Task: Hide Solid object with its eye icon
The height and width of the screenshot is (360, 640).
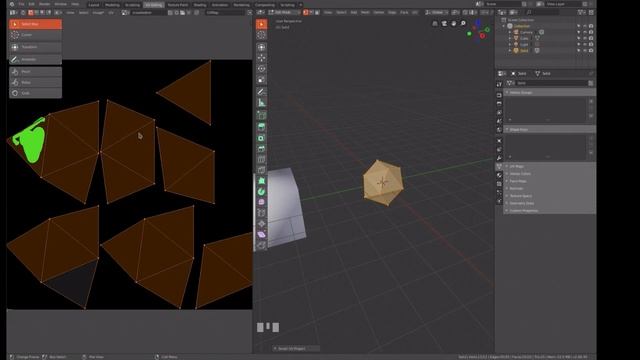Action: pos(585,51)
